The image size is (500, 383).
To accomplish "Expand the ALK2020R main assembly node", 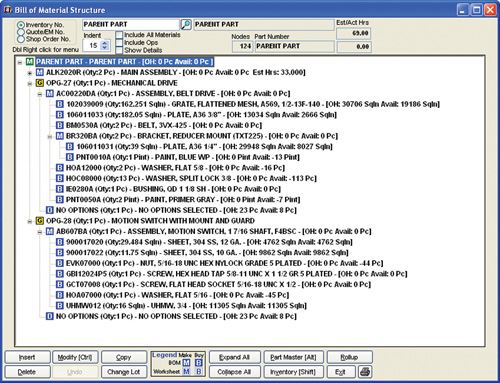I will (x=30, y=73).
